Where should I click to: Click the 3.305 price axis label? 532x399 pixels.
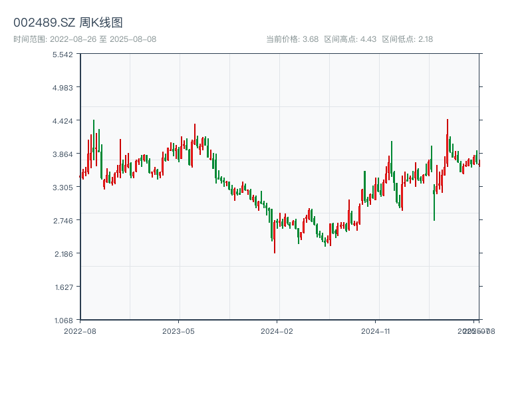click(62, 188)
